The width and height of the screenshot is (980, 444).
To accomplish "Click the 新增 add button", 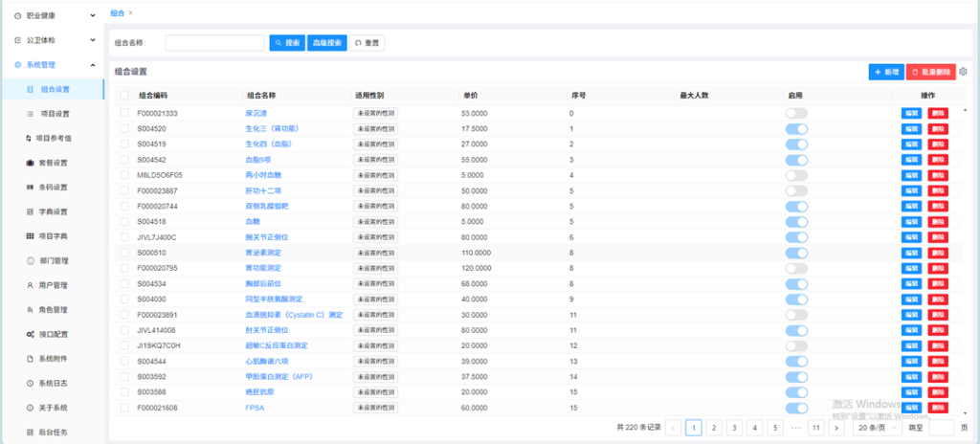I will coord(886,72).
